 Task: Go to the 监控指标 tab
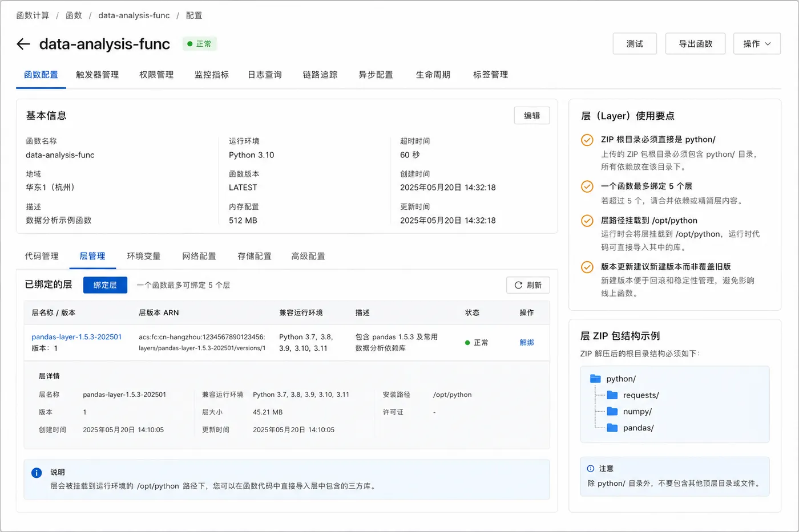[212, 75]
